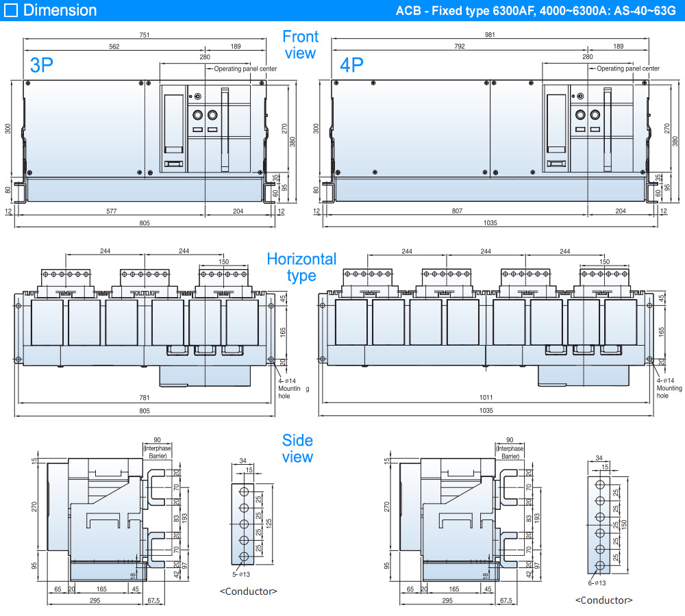Select the large 4P label

[351, 66]
